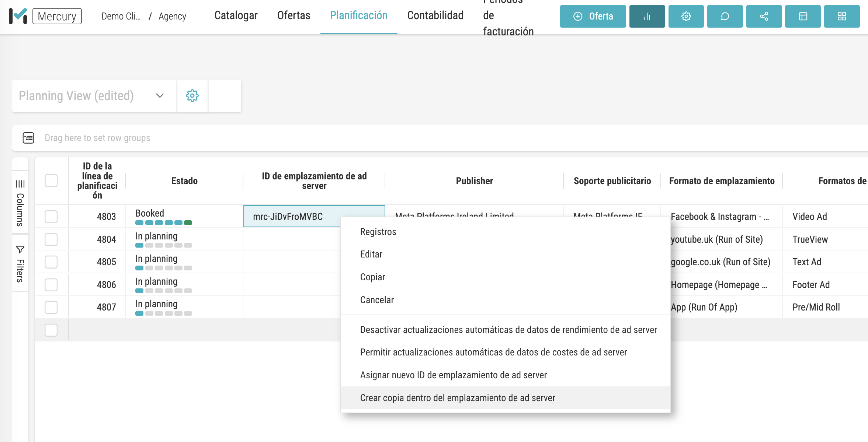This screenshot has width=868, height=442.
Task: Open settings gear in top toolbar
Action: 686,16
